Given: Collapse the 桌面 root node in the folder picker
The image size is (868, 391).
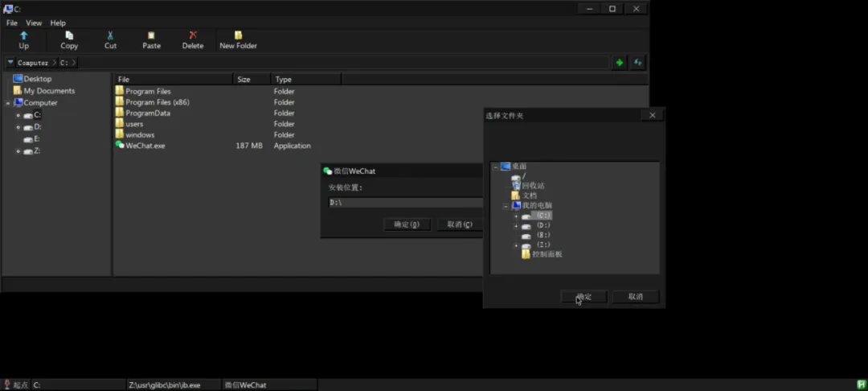Looking at the screenshot, I should click(495, 167).
